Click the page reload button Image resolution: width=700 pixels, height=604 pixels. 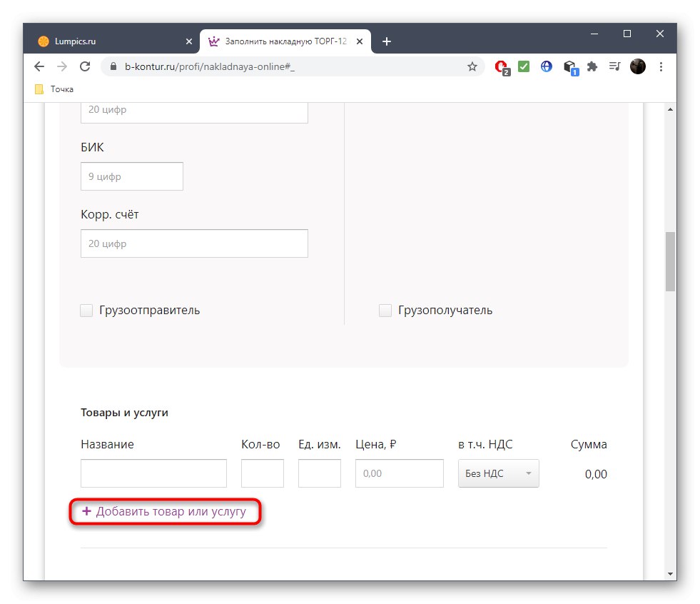pyautogui.click(x=85, y=66)
